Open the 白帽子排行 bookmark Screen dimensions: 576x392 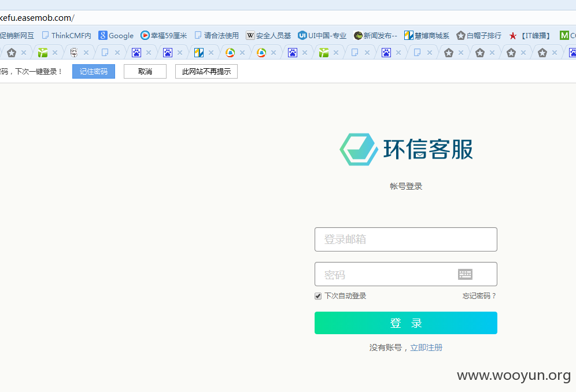tap(479, 36)
